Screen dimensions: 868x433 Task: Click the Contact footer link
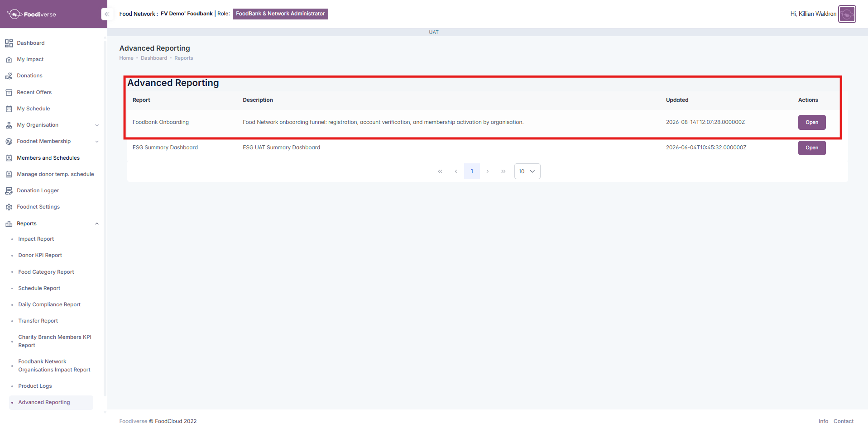pos(843,421)
